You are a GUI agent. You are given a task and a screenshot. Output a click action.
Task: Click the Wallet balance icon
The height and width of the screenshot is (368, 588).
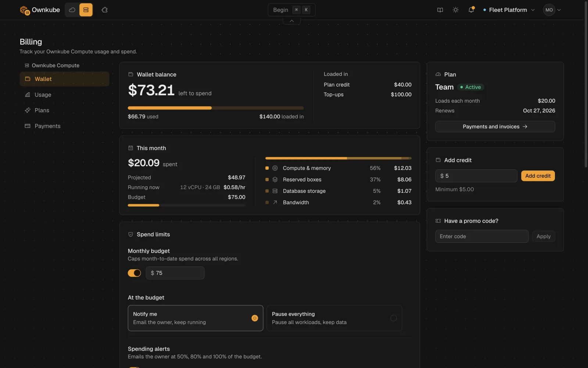pos(130,74)
